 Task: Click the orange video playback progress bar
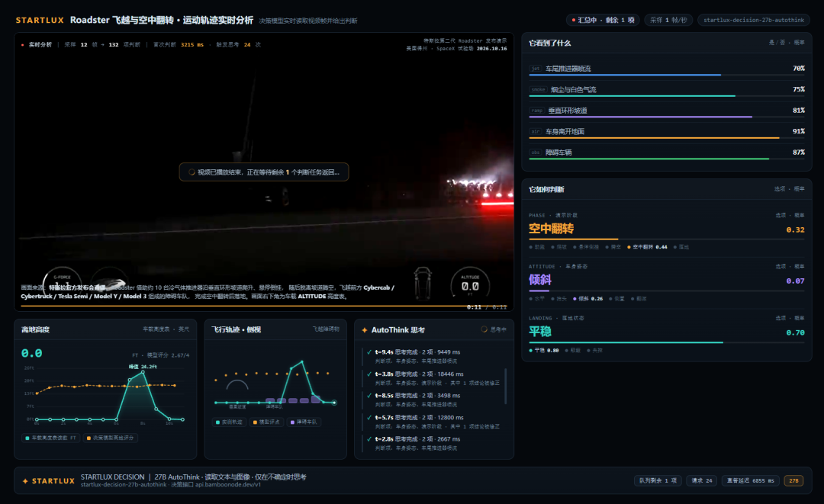coord(264,306)
